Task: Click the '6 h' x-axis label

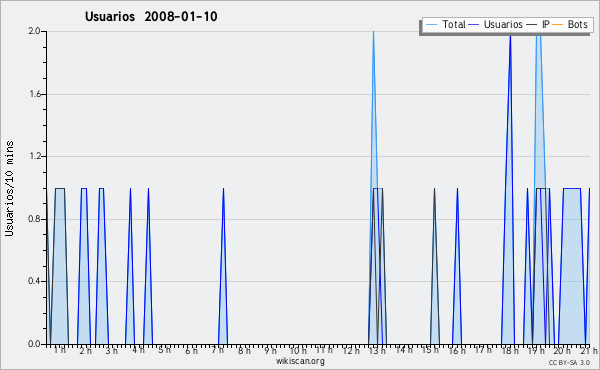Action: point(191,350)
